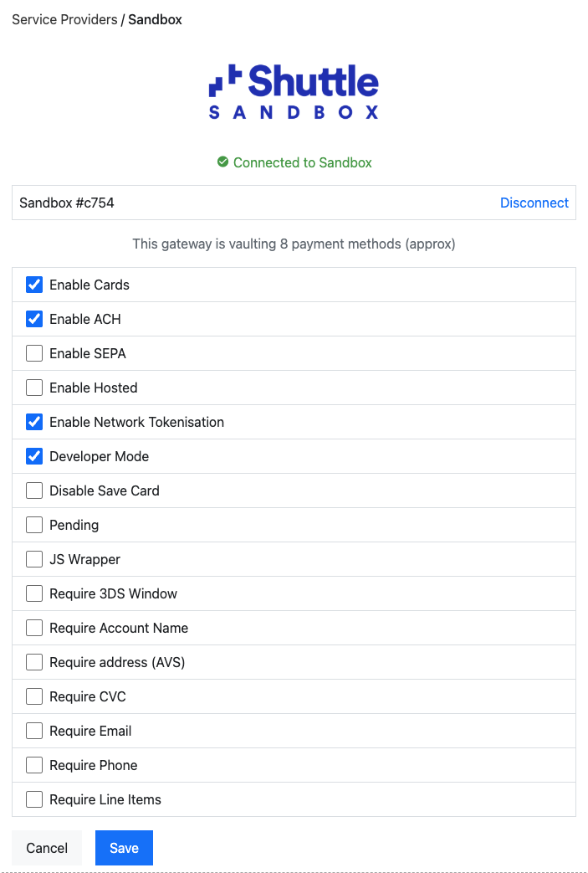Turn off Enable Network Tokenisation
Viewport: 588px width, 873px height.
click(x=34, y=422)
